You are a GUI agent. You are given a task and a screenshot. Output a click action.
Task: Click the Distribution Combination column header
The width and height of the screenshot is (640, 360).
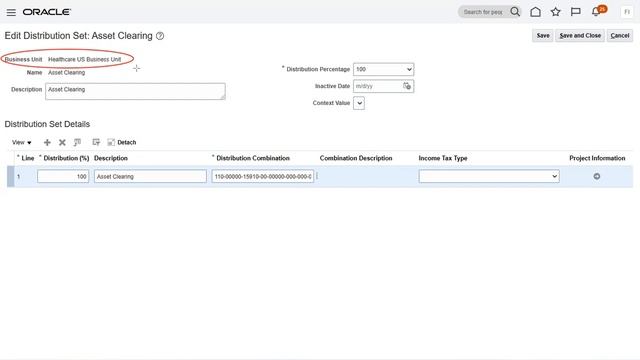253,158
